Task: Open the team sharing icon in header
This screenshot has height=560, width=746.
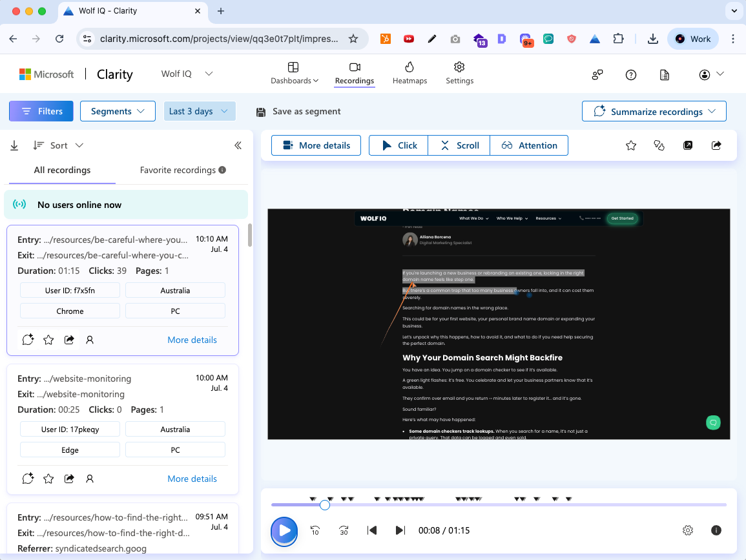Action: click(x=597, y=75)
